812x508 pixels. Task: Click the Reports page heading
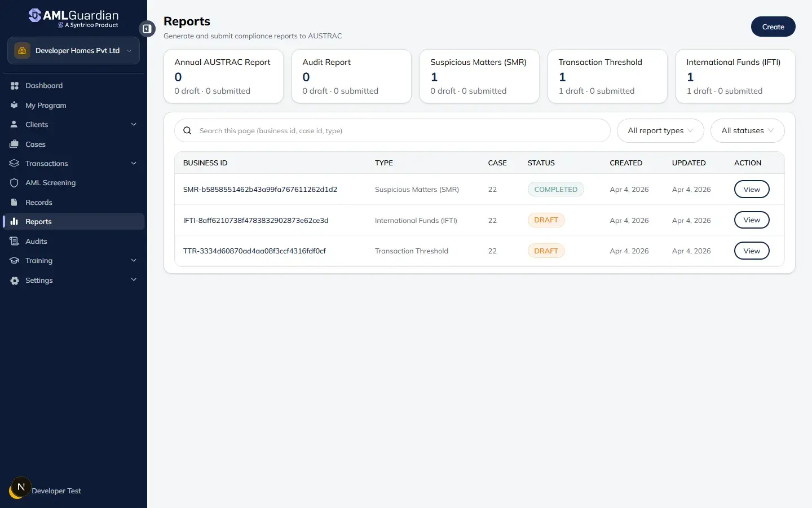click(x=187, y=21)
